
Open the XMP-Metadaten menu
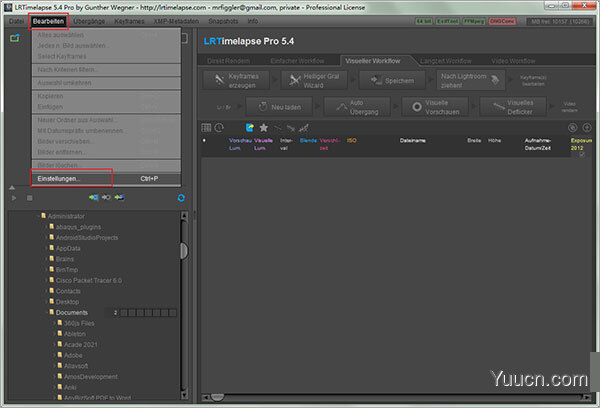(x=176, y=21)
